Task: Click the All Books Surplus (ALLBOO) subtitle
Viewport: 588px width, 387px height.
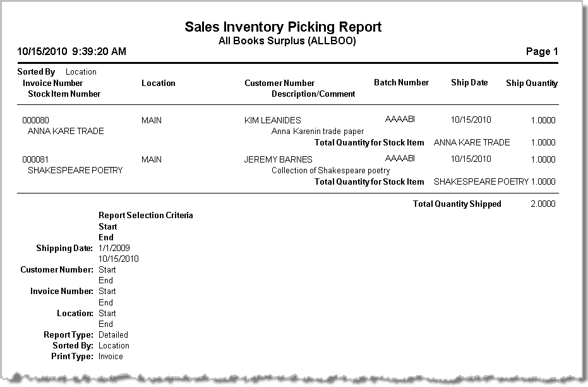Action: 283,40
